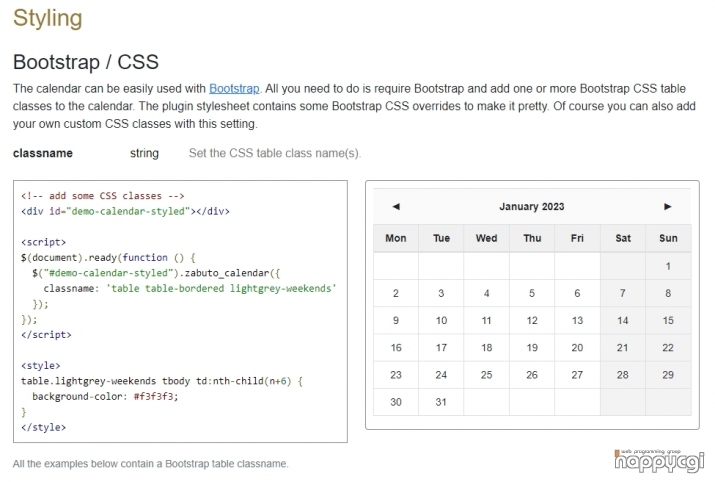Click the 'Styling' section heading
This screenshot has width=715, height=482.
click(47, 19)
